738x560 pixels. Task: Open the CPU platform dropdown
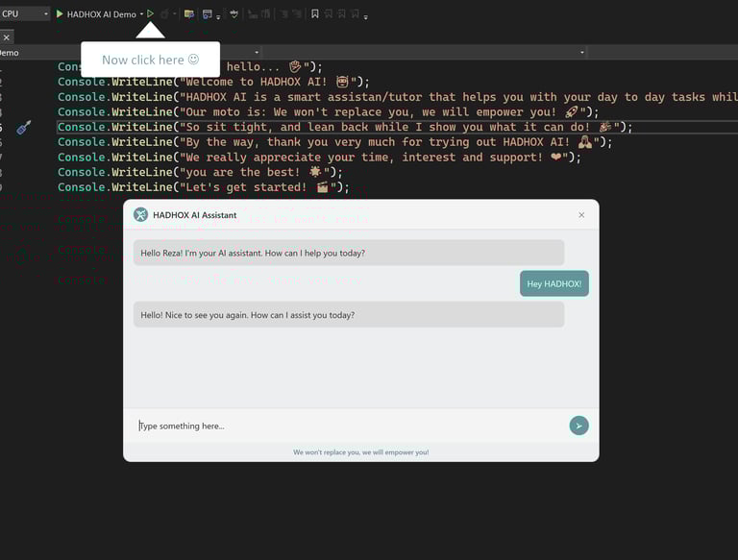24,13
